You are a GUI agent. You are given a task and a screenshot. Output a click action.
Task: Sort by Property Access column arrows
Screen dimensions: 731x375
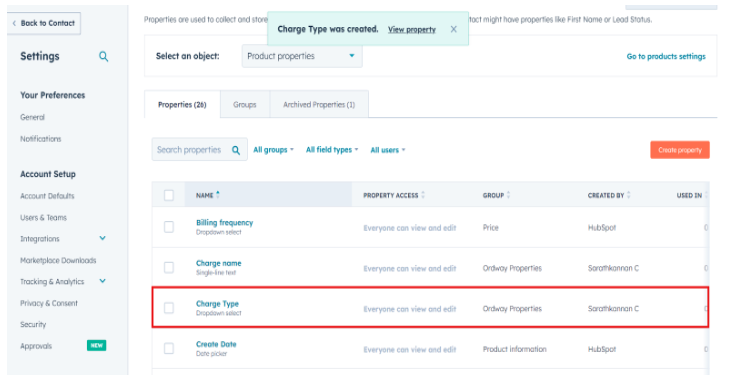tap(423, 195)
